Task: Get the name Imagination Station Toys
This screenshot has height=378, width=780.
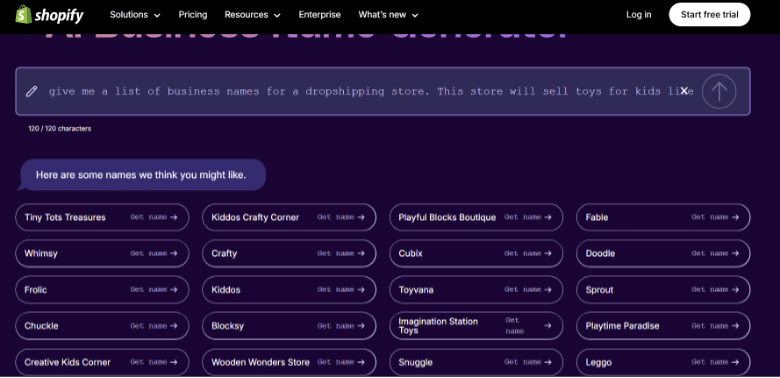Action: pos(476,326)
